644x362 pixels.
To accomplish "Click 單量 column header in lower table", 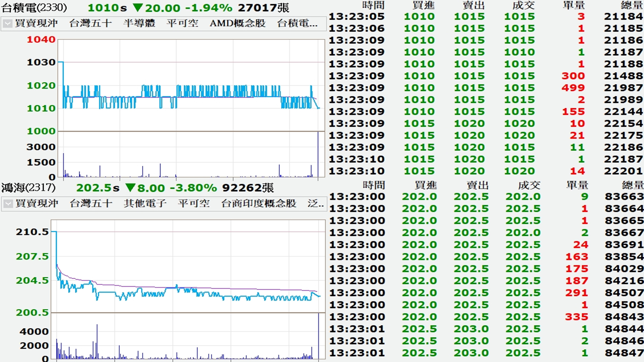I will tap(577, 185).
